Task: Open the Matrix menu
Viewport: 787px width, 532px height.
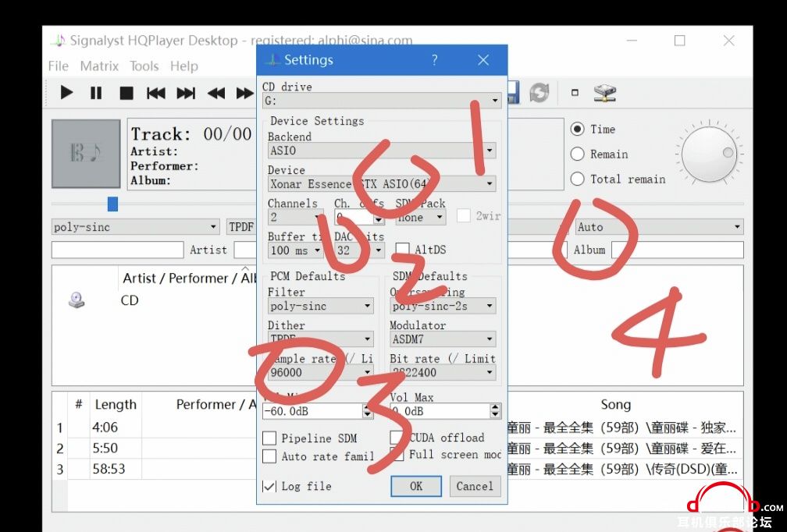Action: 99,66
